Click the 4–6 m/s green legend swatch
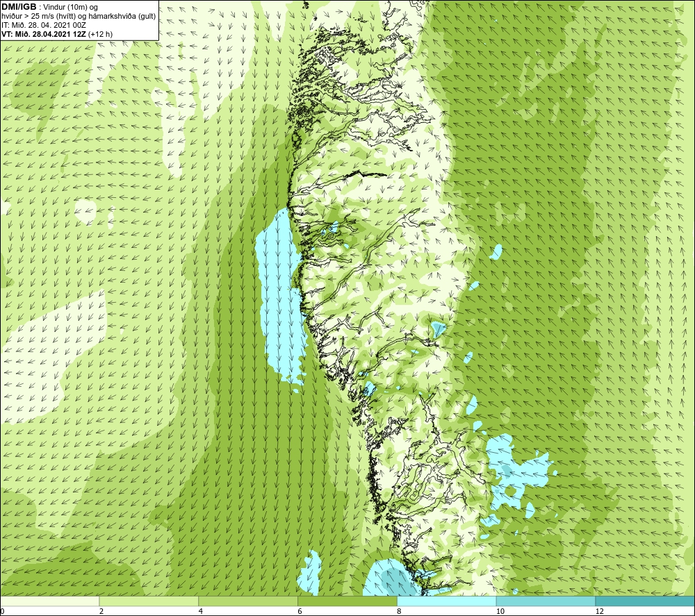Image resolution: width=695 pixels, height=616 pixels. 248,601
